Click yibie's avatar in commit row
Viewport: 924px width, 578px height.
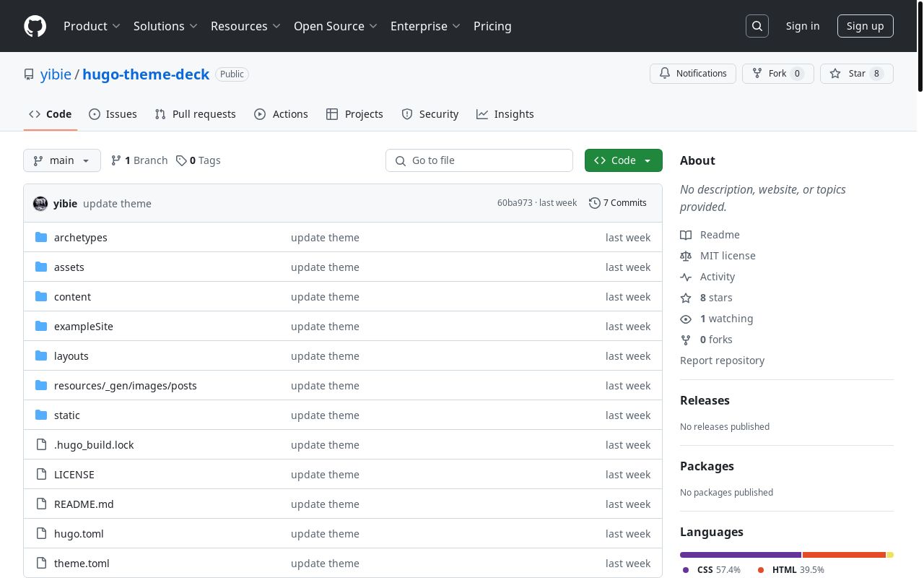coord(40,204)
